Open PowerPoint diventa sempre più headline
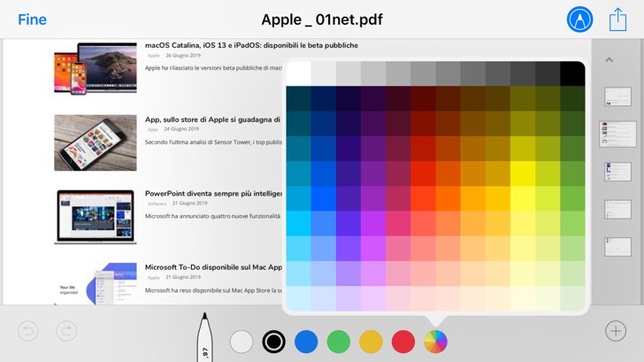644x362 pixels. (x=213, y=194)
